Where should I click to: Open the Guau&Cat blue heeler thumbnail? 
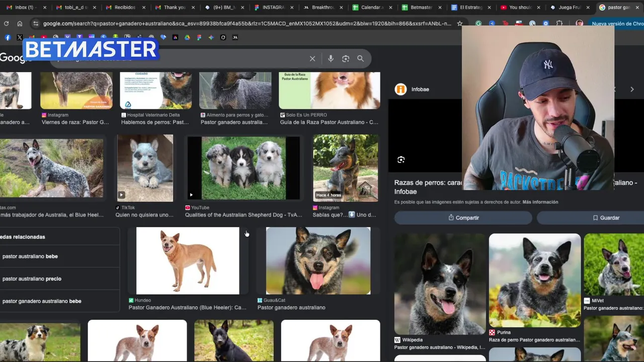tap(318, 260)
